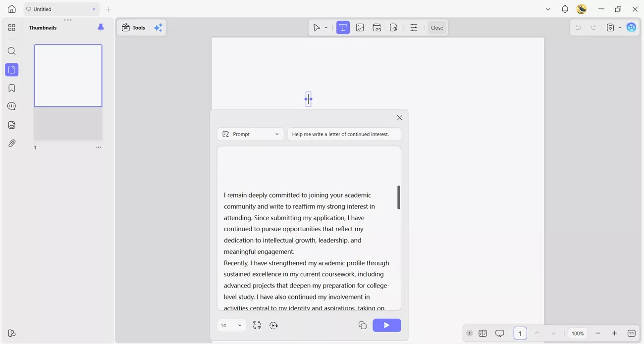Screen dimensions: 644x344
Task: Open the AI assistant in the top-right corner
Action: click(631, 27)
